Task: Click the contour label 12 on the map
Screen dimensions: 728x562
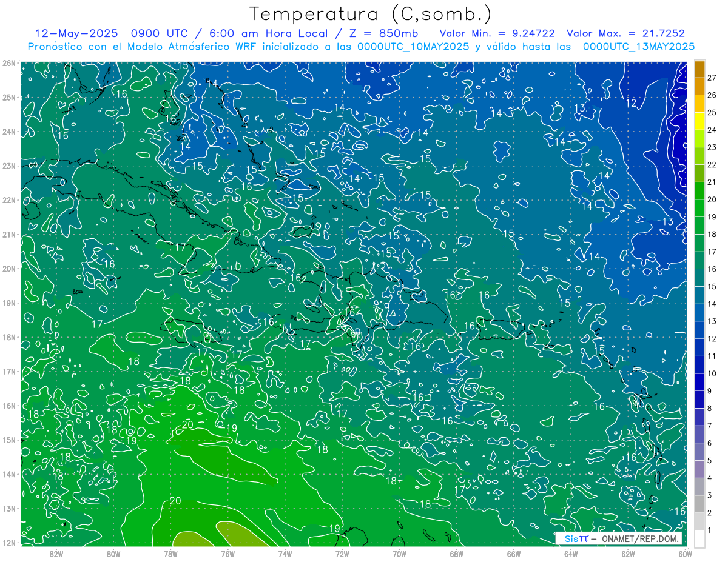Action: coord(631,104)
